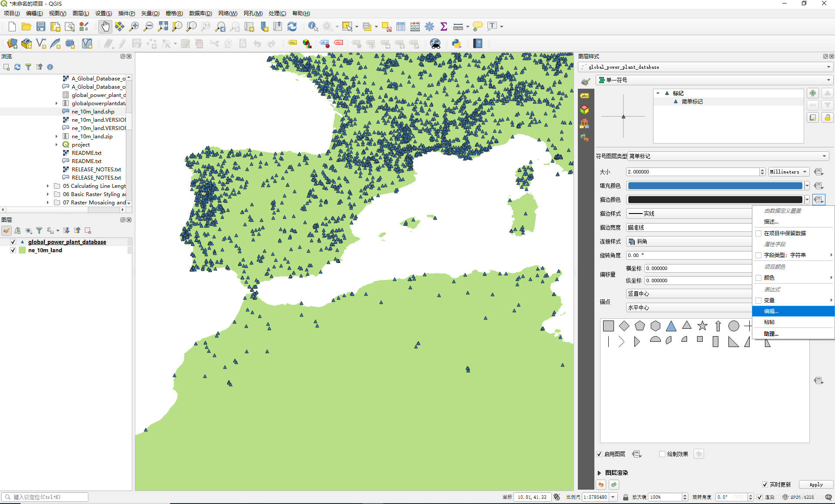
Task: Click the black stroke color swatch
Action: point(715,200)
